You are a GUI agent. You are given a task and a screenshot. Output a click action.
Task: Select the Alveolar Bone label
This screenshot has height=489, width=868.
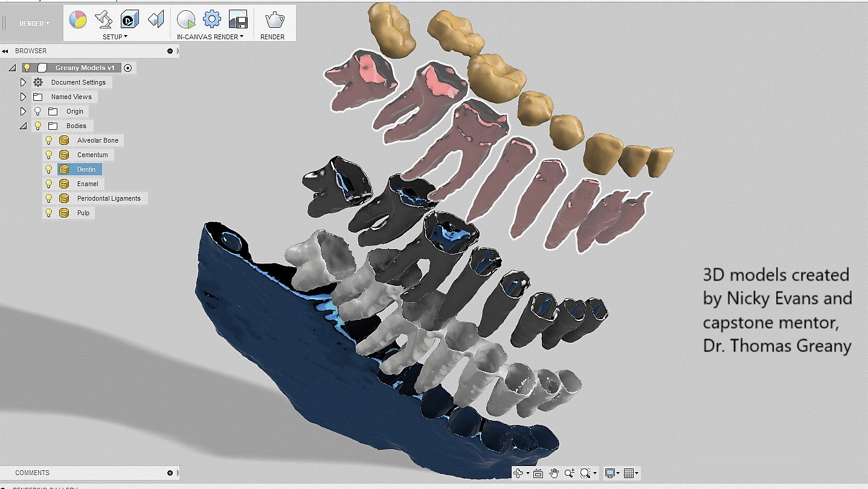pos(98,140)
